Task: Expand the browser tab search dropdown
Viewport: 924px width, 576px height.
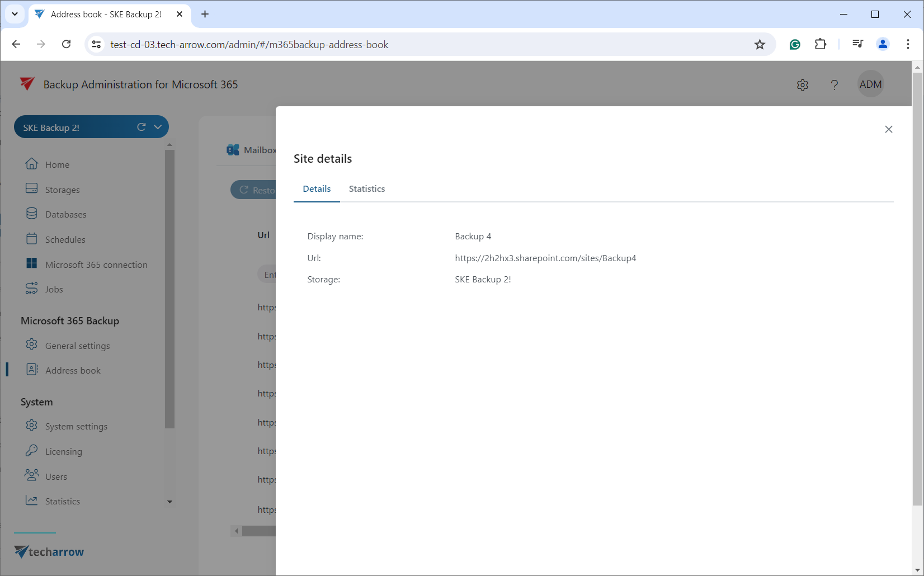Action: point(15,14)
